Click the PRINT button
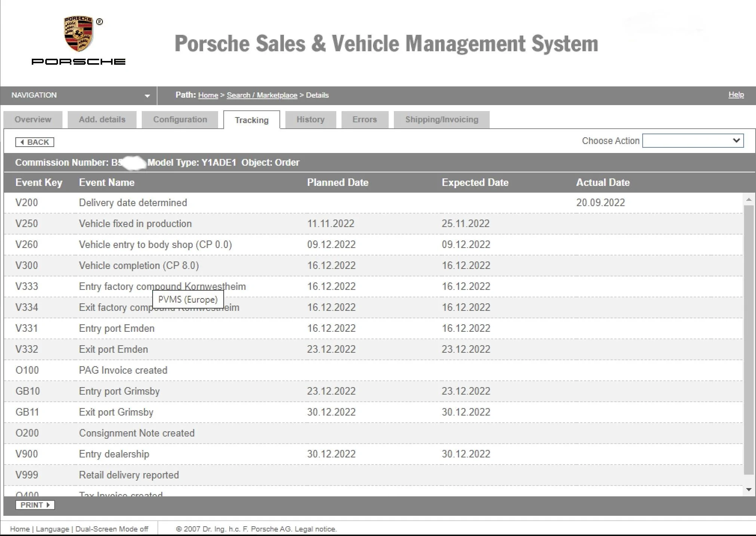The height and width of the screenshot is (536, 756). tap(35, 505)
